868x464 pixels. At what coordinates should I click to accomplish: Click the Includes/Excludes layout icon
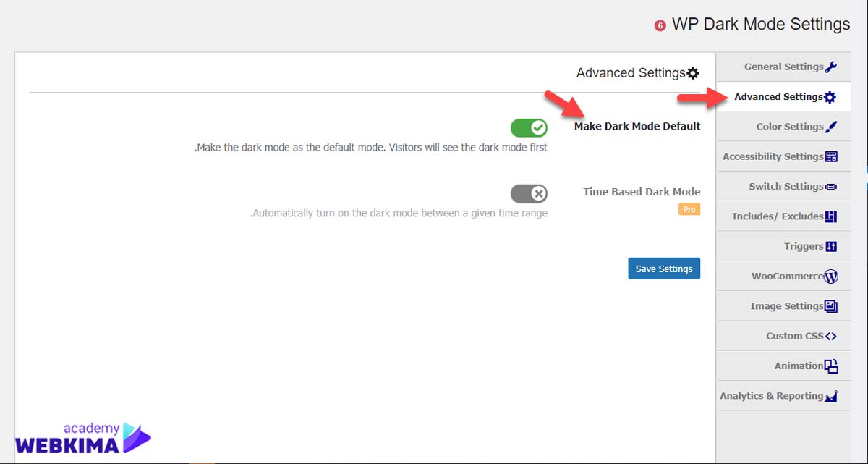(831, 216)
